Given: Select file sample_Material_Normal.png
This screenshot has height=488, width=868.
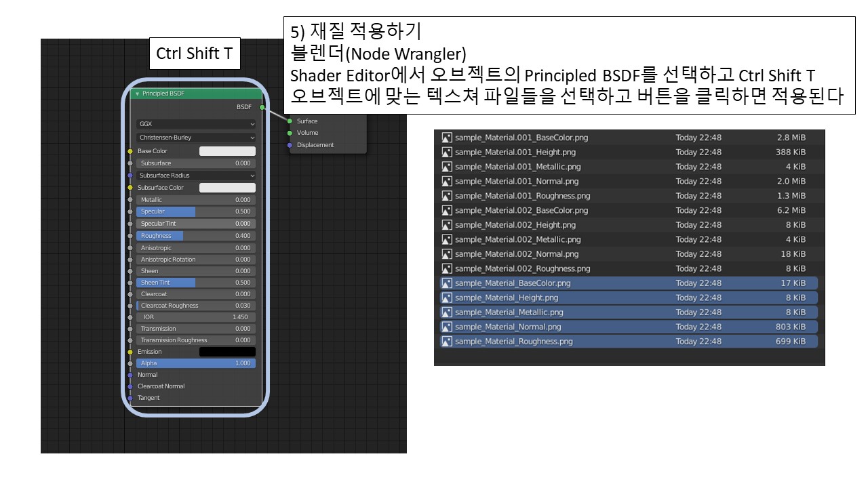Looking at the screenshot, I should (x=628, y=327).
